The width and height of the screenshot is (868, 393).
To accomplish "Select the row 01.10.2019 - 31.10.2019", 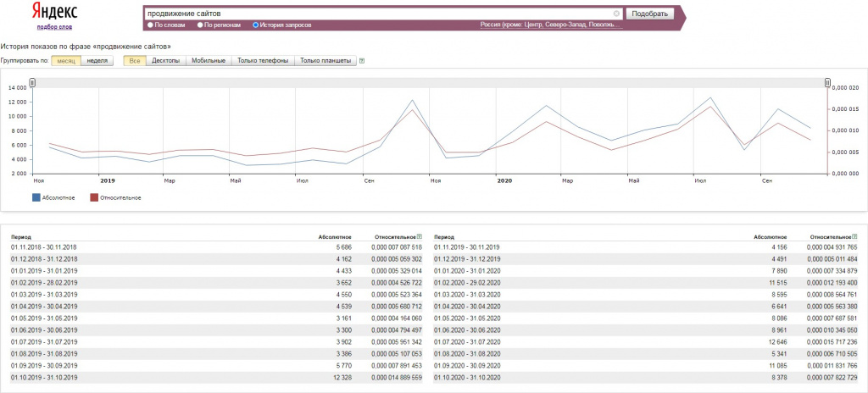I will point(216,378).
